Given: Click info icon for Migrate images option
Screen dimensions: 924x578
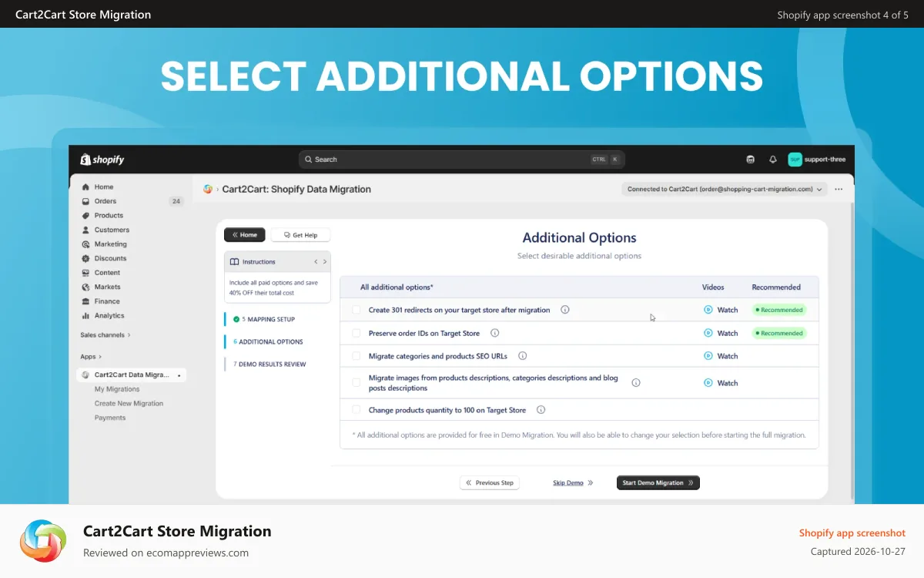Looking at the screenshot, I should click(x=636, y=382).
